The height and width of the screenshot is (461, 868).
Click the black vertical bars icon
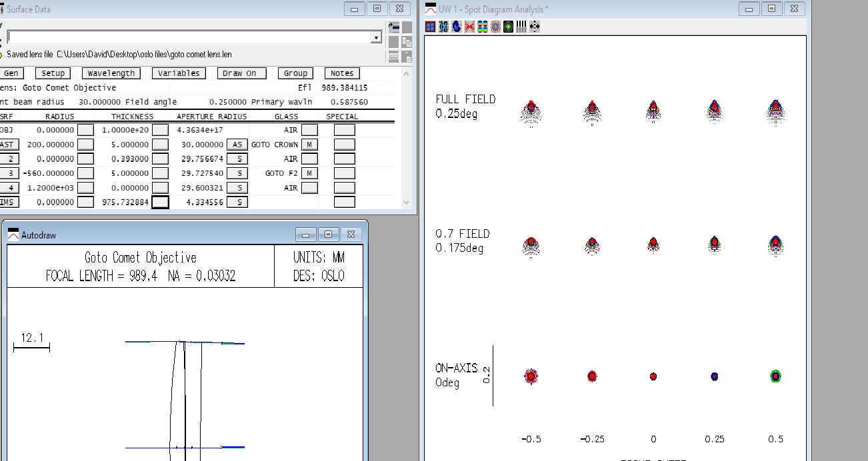pyautogui.click(x=521, y=27)
